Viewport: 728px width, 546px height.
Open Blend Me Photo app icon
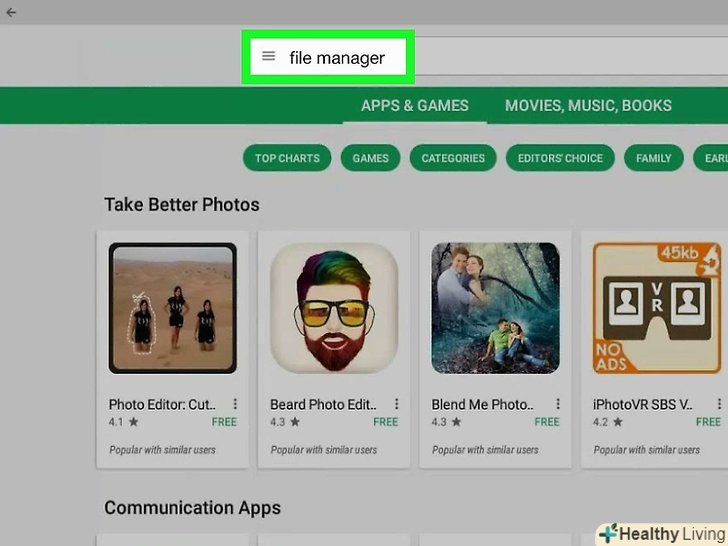tap(495, 308)
